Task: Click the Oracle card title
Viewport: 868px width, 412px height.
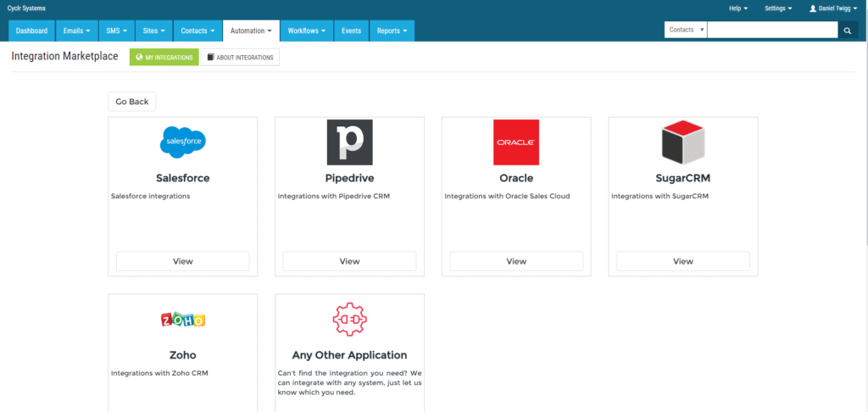Action: pos(516,178)
